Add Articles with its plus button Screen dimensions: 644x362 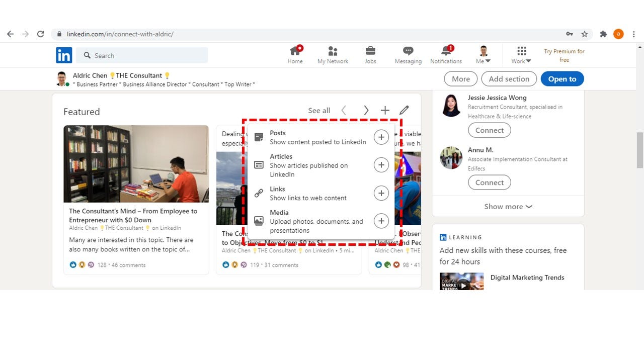(381, 165)
